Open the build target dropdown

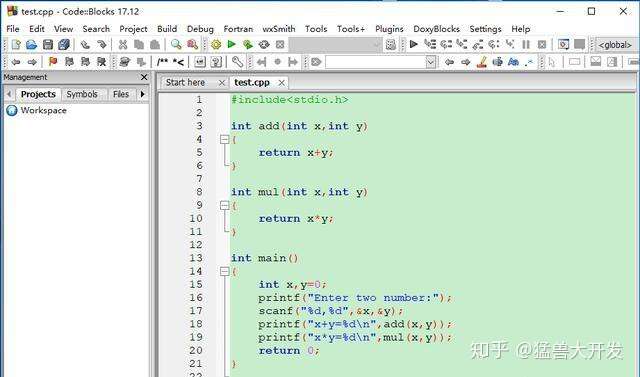[336, 44]
